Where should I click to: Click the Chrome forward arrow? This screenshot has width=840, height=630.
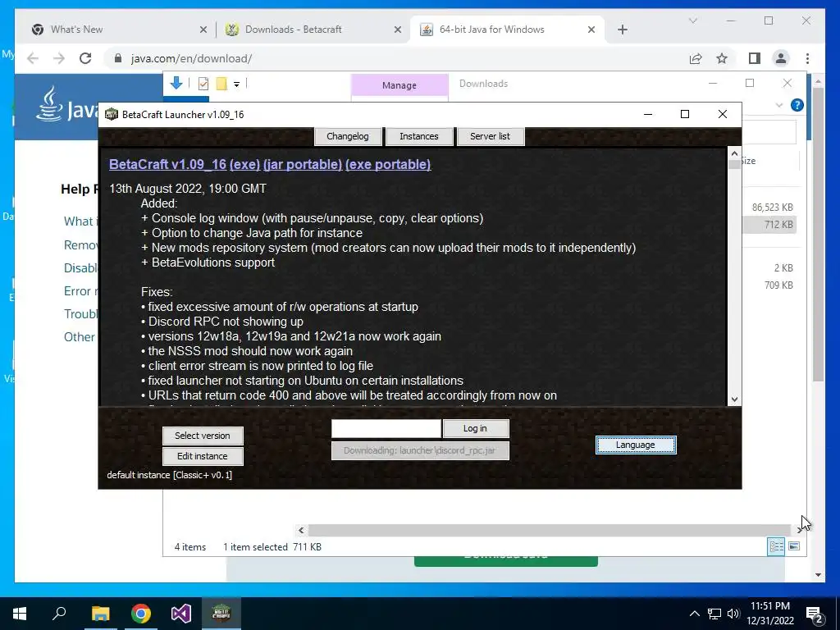tap(59, 58)
